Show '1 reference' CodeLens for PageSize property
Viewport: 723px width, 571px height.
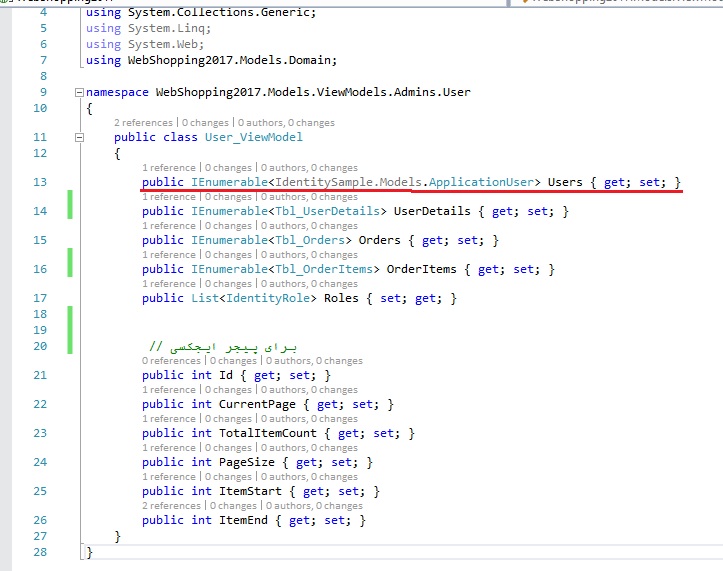169,448
